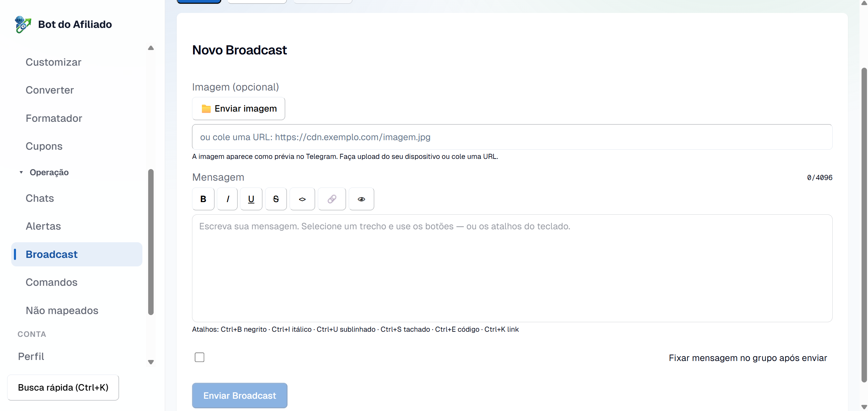
Task: Click the Atalhos keyboard shortcuts hint text
Action: point(355,329)
